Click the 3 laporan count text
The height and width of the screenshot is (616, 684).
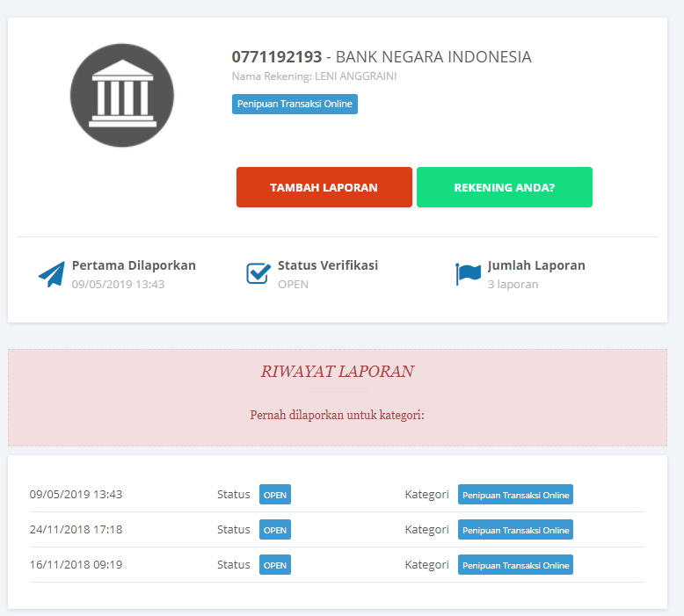[513, 284]
